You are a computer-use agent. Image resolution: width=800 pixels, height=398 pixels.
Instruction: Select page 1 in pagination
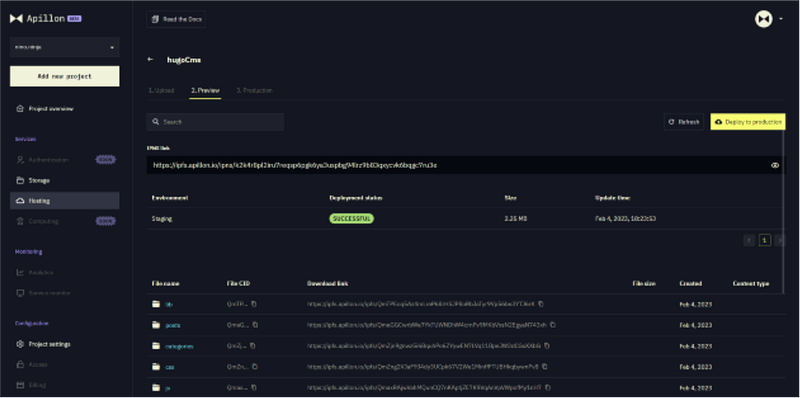(x=764, y=240)
